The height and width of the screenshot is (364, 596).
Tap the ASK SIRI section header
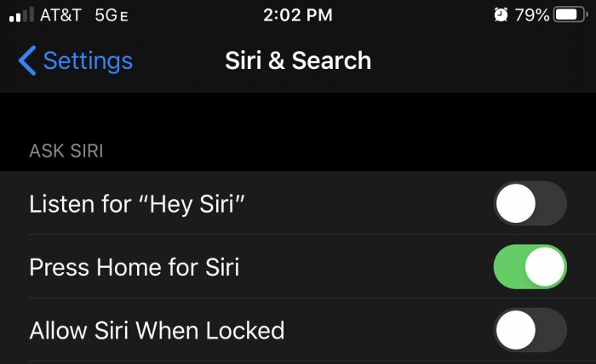point(66,151)
